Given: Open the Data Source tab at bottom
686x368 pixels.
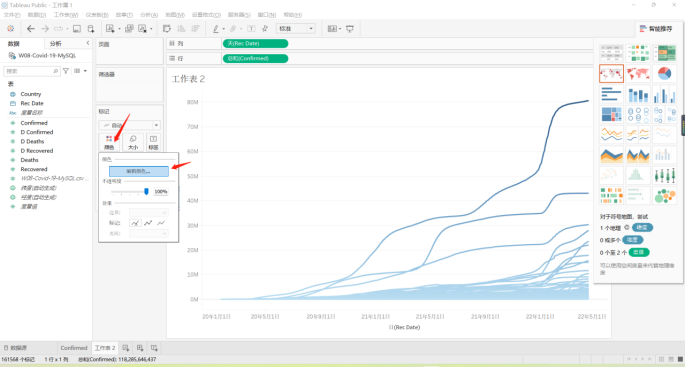Looking at the screenshot, I should tap(15, 348).
